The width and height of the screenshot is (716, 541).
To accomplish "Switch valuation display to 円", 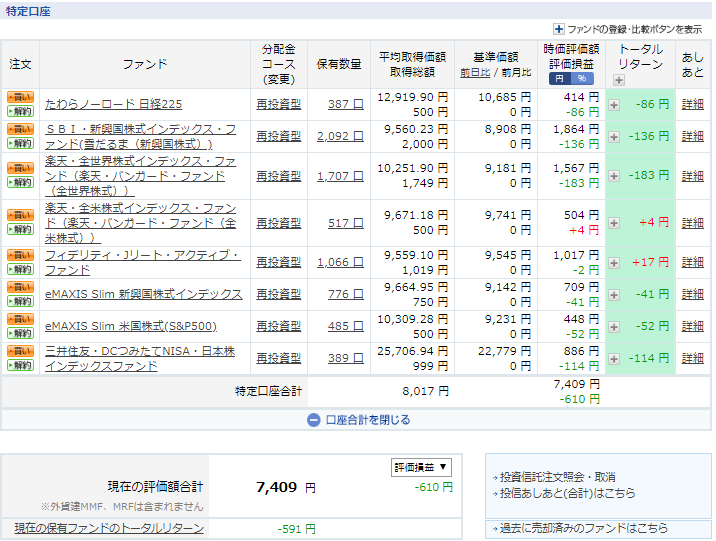I will 558,79.
